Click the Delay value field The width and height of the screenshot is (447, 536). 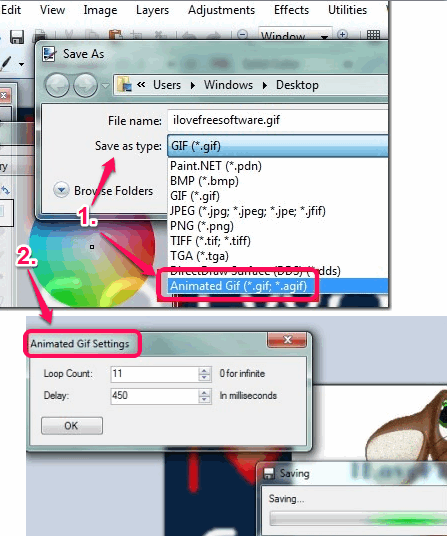154,396
